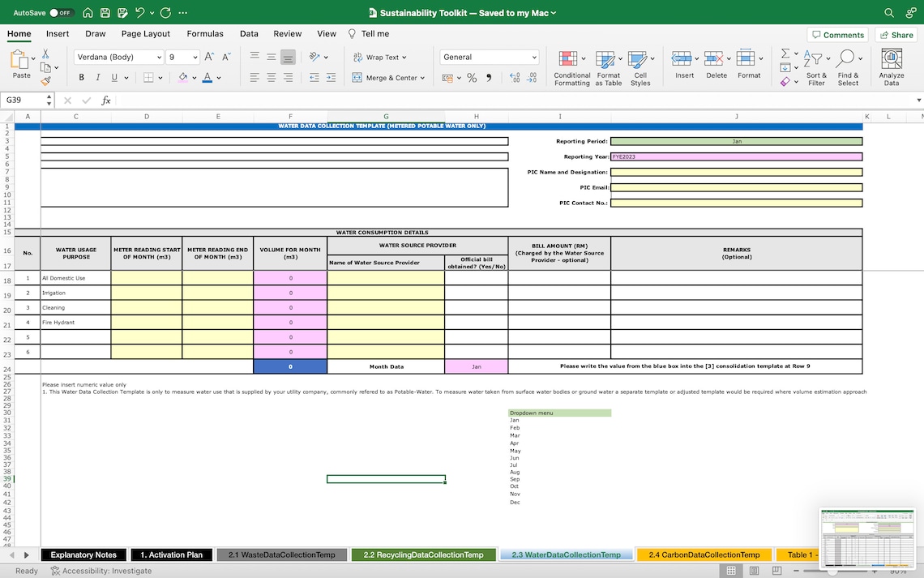Click the Merge & Center icon

(356, 77)
